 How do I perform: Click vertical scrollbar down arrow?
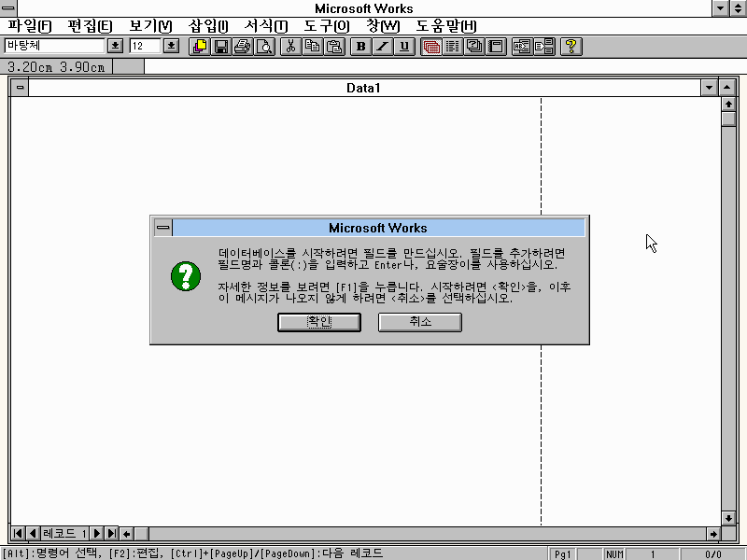(x=728, y=518)
